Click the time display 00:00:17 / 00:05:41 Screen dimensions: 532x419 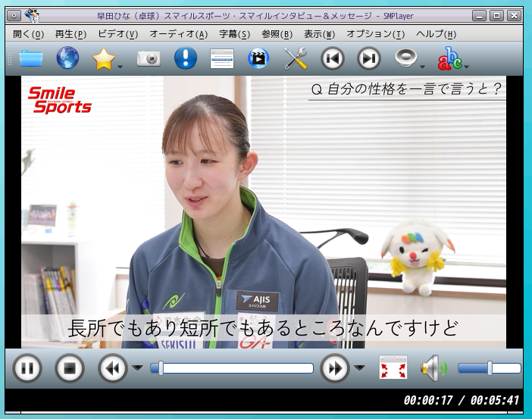(x=461, y=400)
